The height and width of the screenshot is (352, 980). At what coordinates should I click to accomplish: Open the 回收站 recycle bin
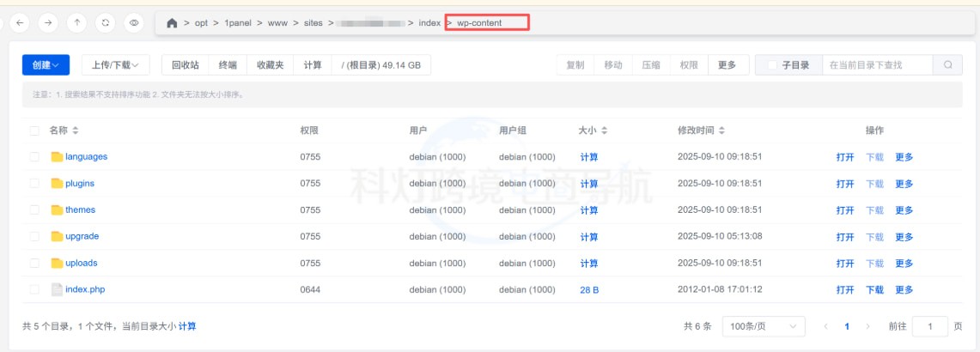(x=186, y=65)
